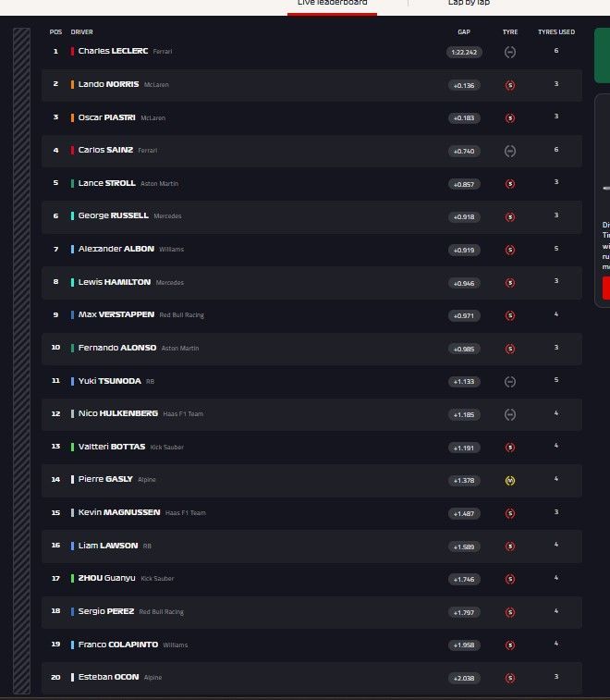The width and height of the screenshot is (610, 700).
Task: Click Max Verstappen's soft tyre icon
Action: coord(510,315)
